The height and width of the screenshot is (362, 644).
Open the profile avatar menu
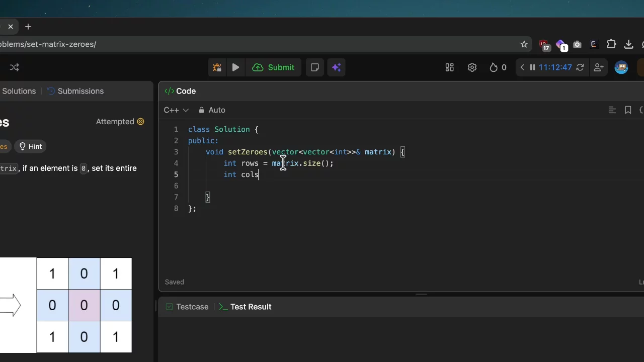[x=621, y=67]
